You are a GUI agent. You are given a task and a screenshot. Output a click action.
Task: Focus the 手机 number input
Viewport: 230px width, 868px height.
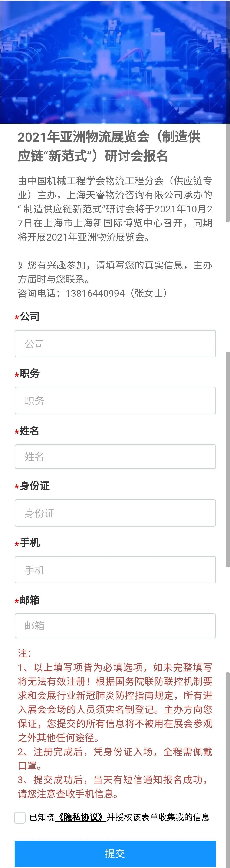tap(115, 570)
